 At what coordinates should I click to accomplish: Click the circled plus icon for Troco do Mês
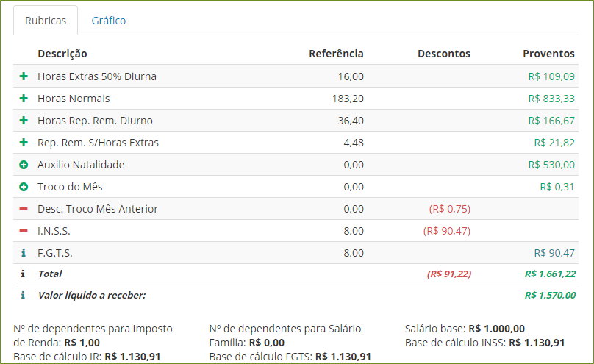pyautogui.click(x=24, y=187)
